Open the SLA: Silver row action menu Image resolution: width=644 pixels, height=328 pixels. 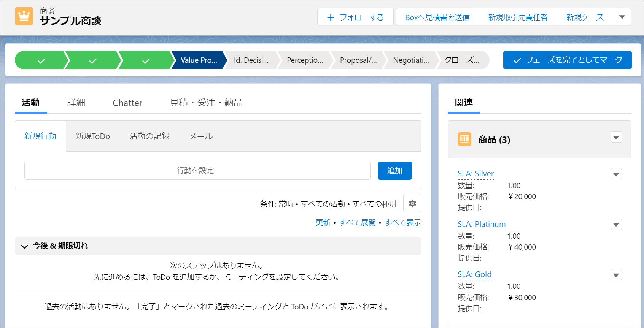coord(616,174)
